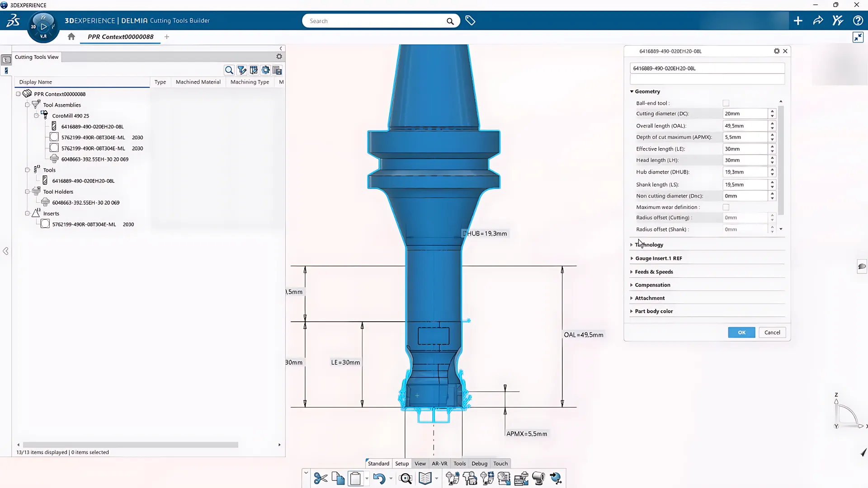Viewport: 868px width, 488px height.
Task: Click the Cut scissors icon
Action: click(x=321, y=478)
